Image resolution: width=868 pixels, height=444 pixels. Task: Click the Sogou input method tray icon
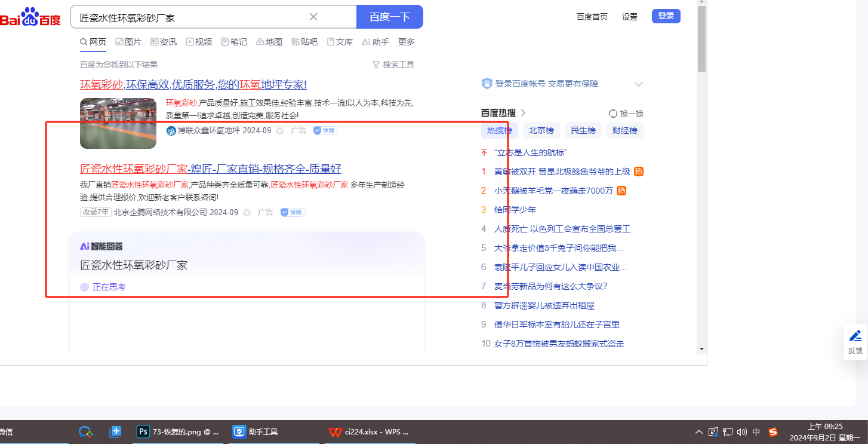point(773,431)
